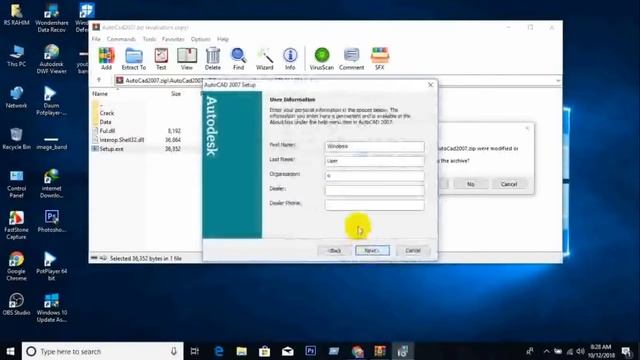Open the Tools menu in WinRAR

click(149, 39)
